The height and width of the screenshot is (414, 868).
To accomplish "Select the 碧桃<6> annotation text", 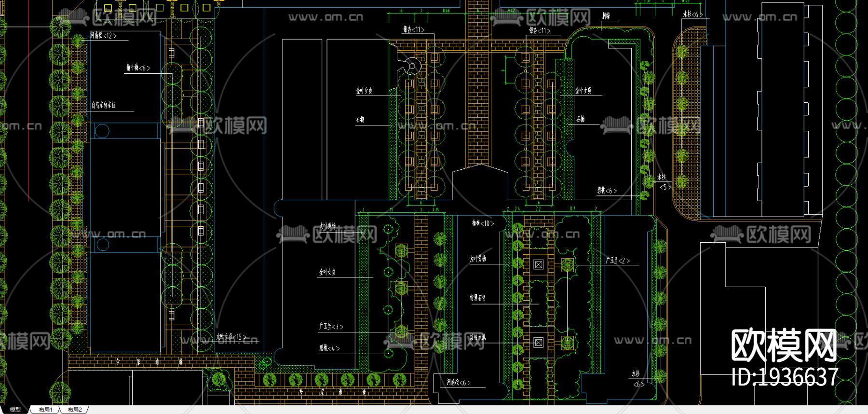I will pyautogui.click(x=607, y=191).
